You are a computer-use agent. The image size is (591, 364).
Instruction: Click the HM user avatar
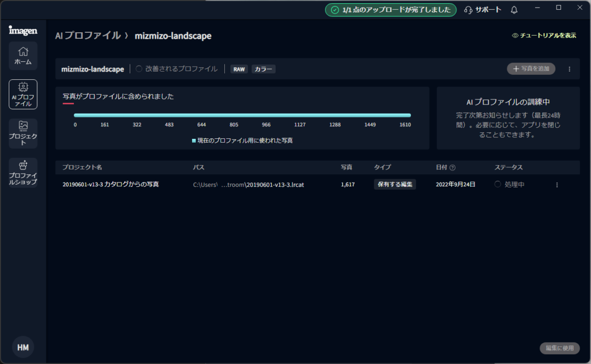tap(23, 347)
